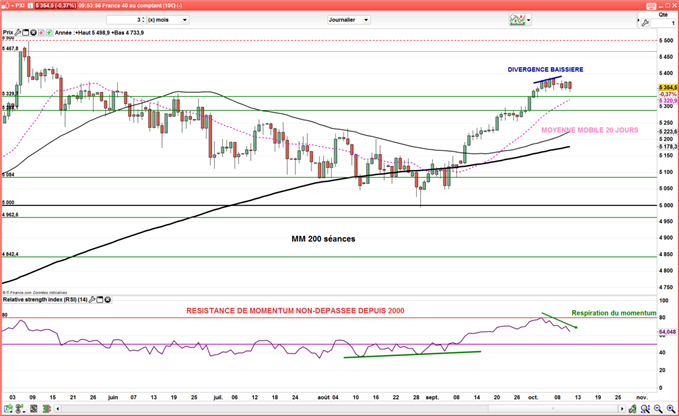
Task: Click bottom-right chart with dollar icon
Action: (x=633, y=408)
